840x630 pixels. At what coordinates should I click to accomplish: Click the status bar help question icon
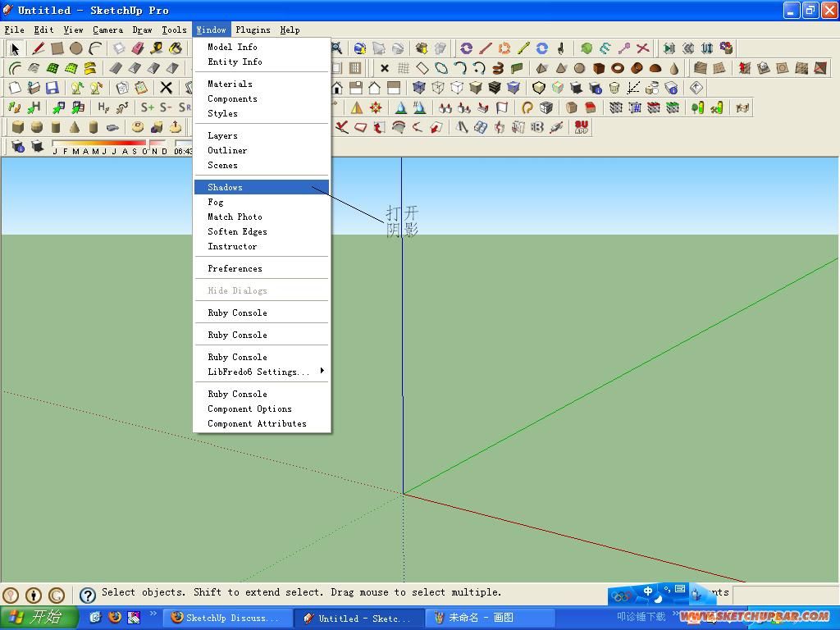tap(87, 595)
